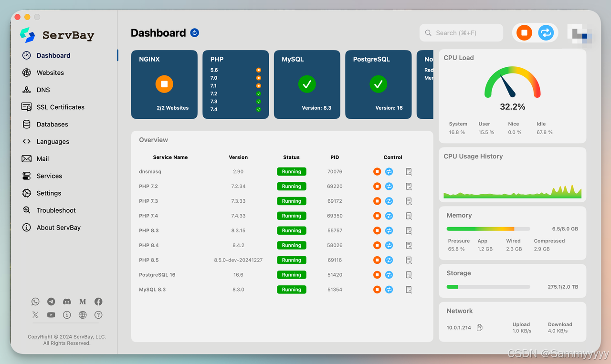
Task: Click the Running badge for PHP 8.5
Action: tap(291, 260)
